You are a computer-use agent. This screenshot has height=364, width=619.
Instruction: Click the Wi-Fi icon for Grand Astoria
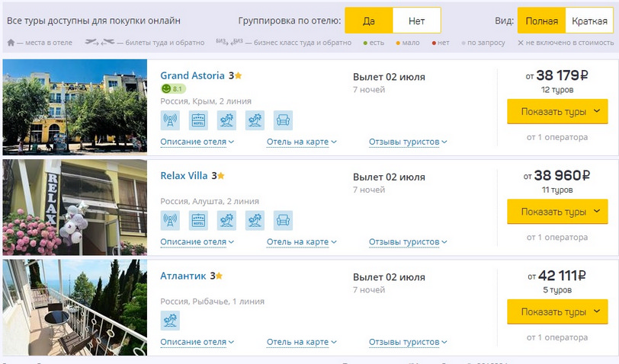(170, 120)
